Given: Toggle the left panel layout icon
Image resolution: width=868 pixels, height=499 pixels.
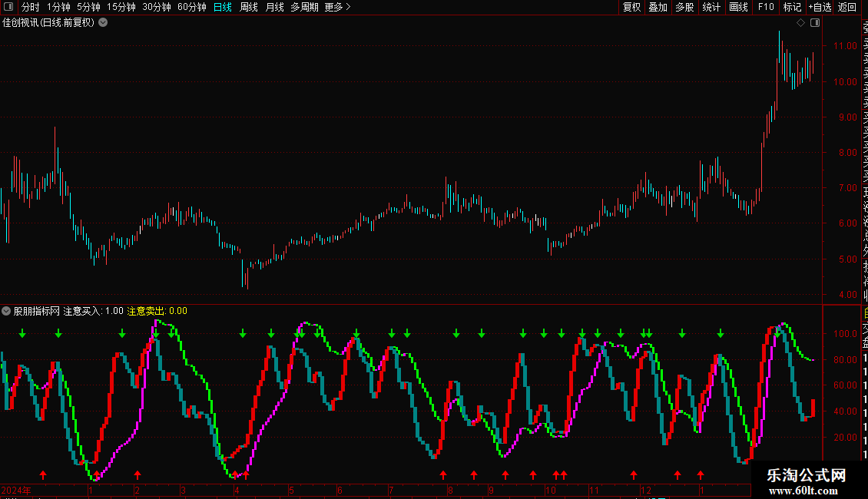Looking at the screenshot, I should tap(8, 7).
